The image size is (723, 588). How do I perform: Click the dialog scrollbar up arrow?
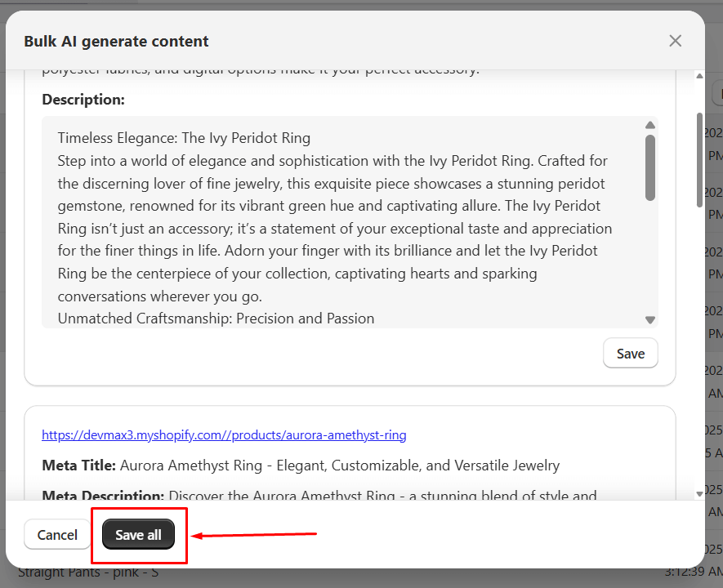point(699,74)
